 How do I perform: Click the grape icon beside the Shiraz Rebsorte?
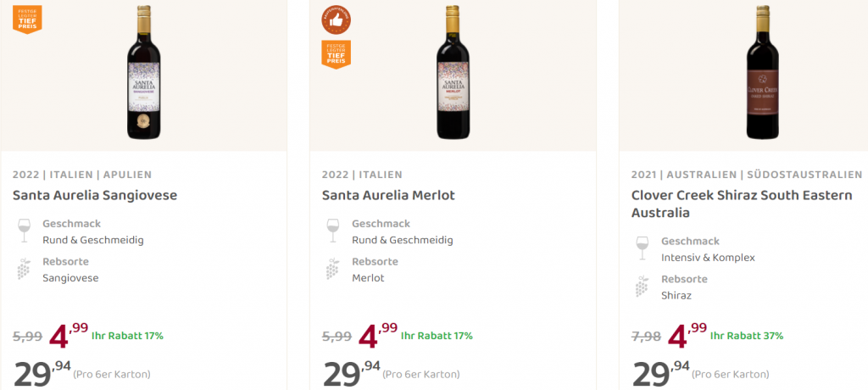pos(643,287)
